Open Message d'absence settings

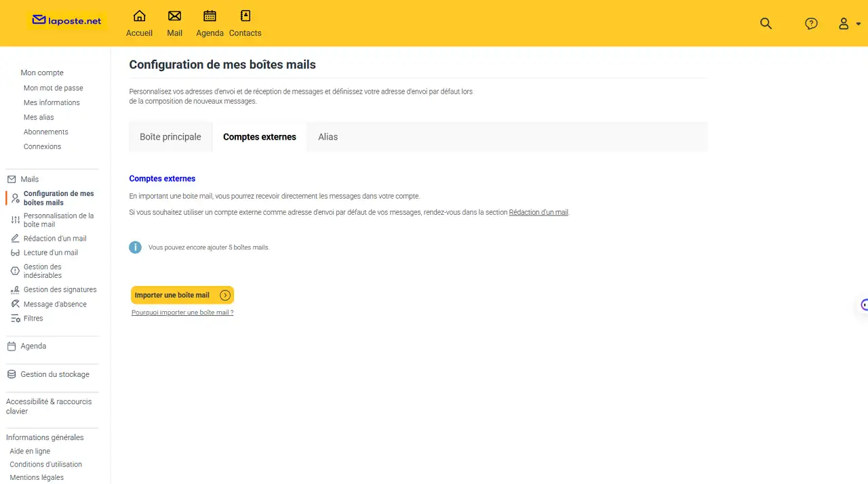tap(55, 304)
